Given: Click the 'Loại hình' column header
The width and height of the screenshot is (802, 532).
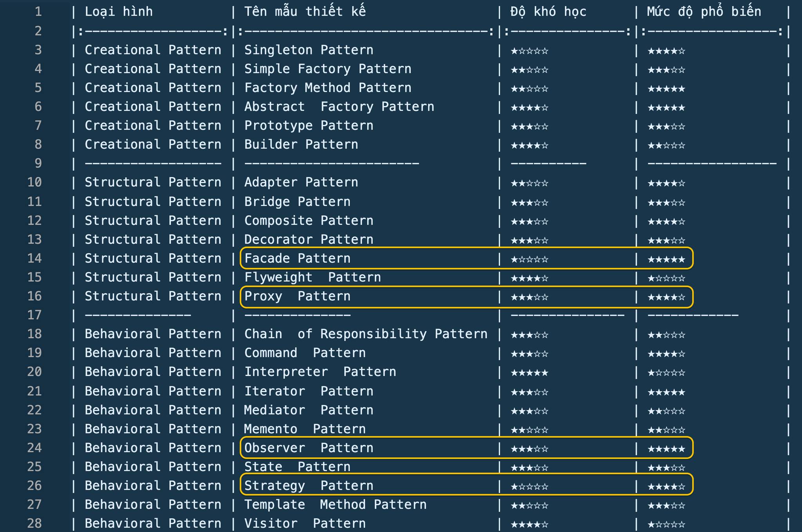Looking at the screenshot, I should [119, 12].
